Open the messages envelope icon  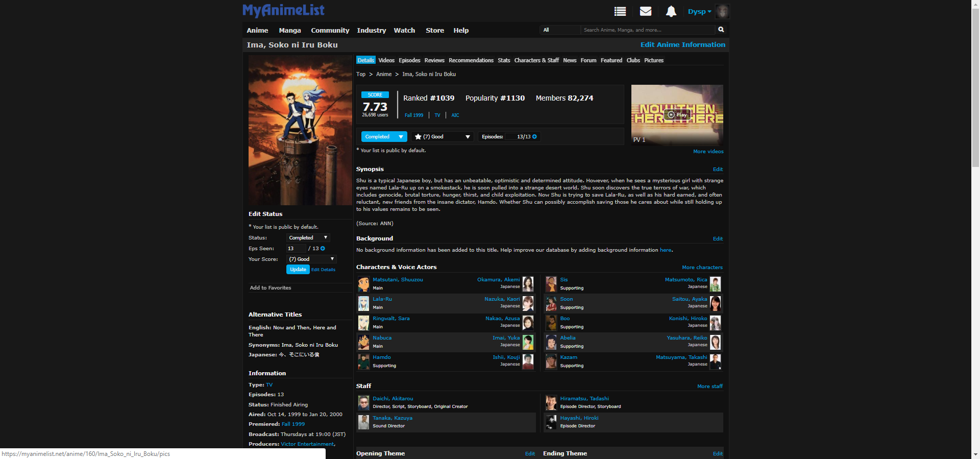pos(646,11)
